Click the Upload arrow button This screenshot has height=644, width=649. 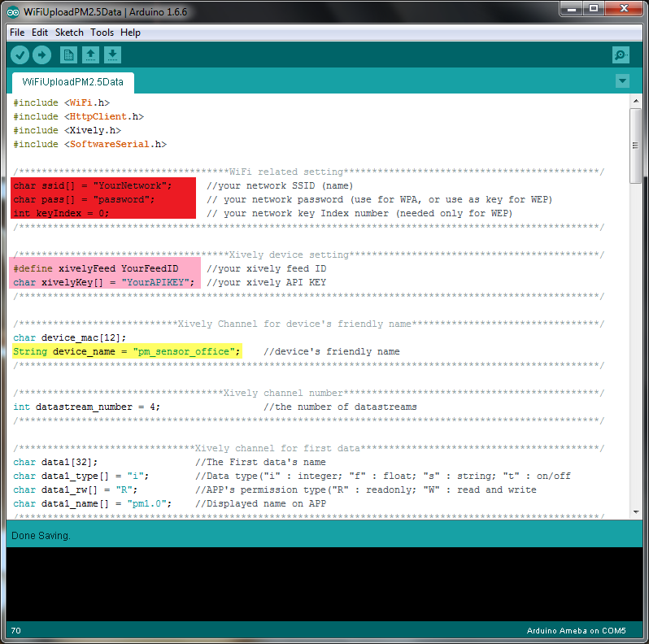[41, 55]
